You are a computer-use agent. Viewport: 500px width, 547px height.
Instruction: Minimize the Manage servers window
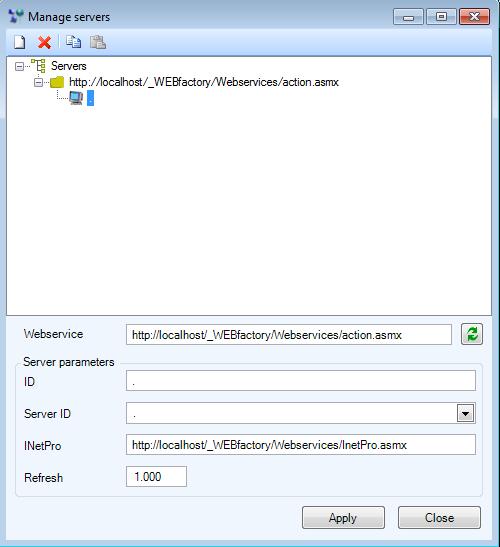pos(408,16)
